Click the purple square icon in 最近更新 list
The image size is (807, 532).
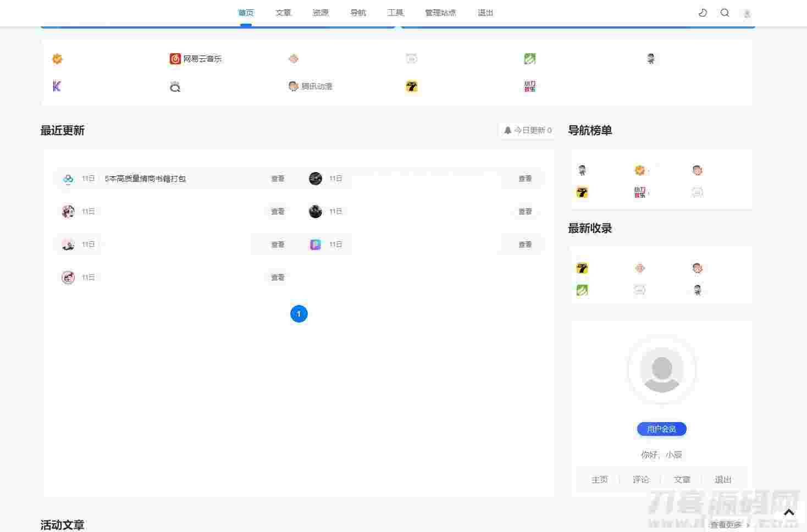(x=316, y=245)
